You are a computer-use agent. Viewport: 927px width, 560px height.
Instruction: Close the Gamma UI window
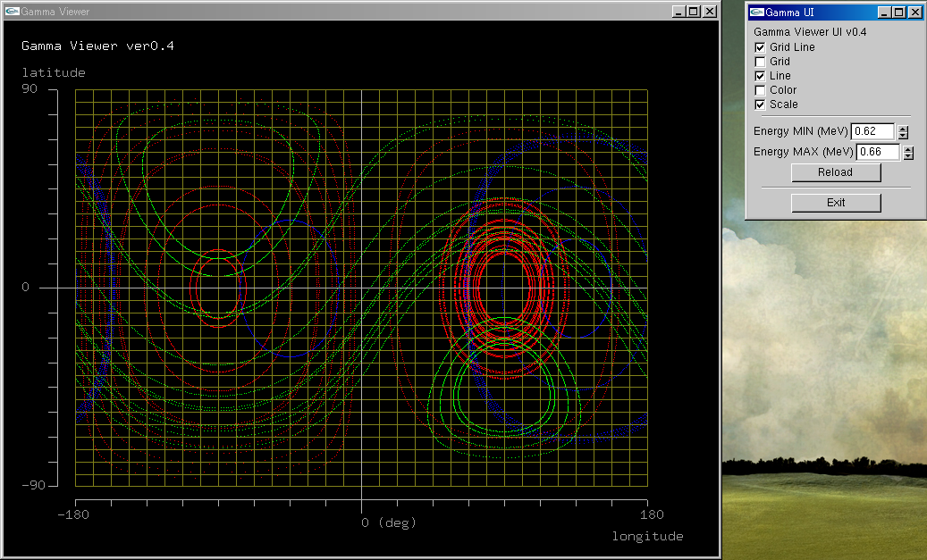coord(914,13)
